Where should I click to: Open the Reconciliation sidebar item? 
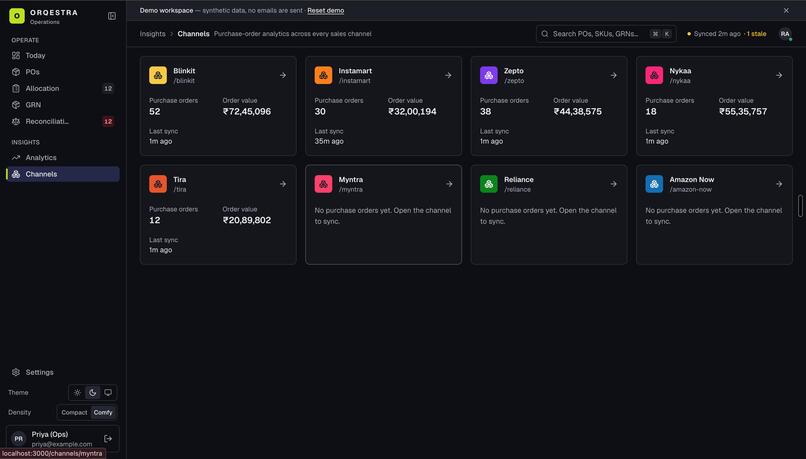[x=63, y=121]
